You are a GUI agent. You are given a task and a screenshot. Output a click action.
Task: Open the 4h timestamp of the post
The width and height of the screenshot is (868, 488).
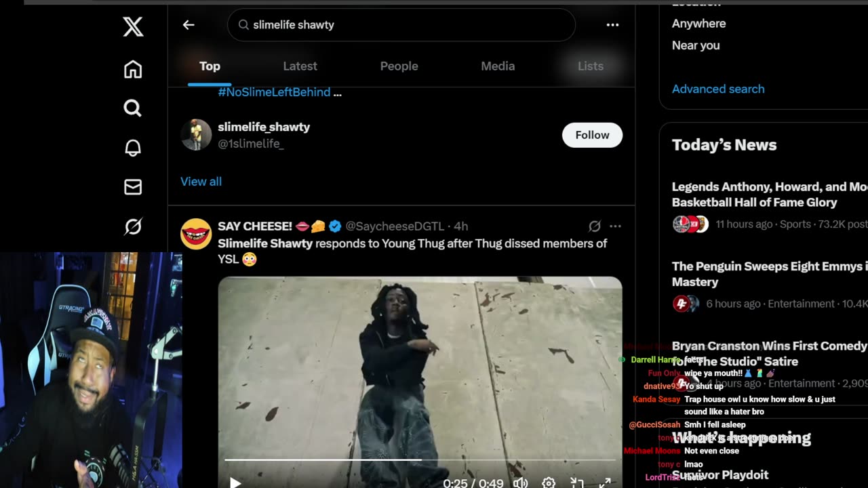[x=460, y=226]
